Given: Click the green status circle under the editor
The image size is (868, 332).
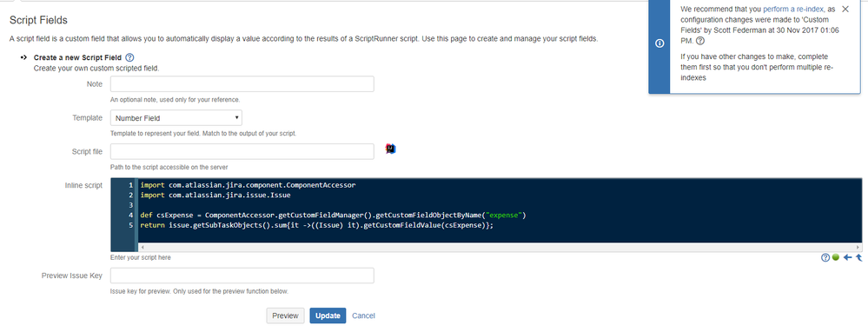Looking at the screenshot, I should tap(835, 257).
